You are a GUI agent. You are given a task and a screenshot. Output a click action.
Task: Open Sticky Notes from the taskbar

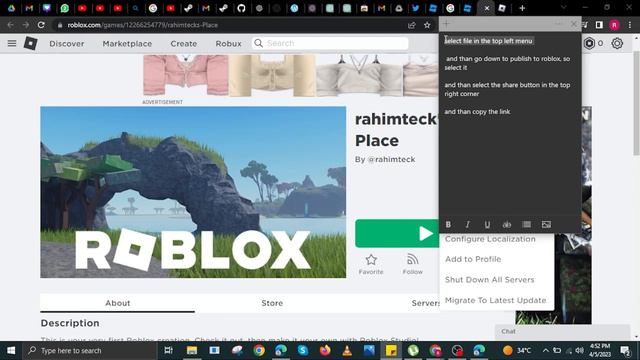[391, 351]
